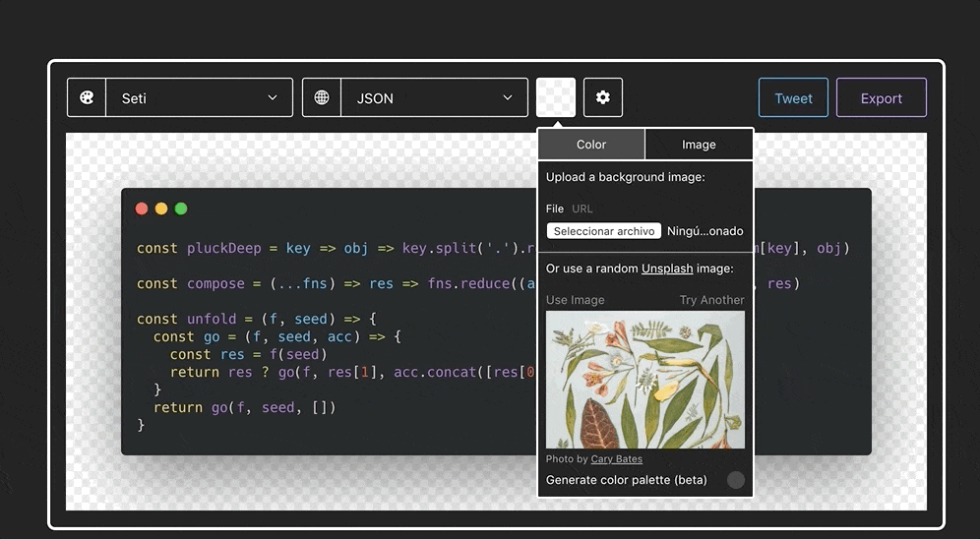Click the Tweet button
980x539 pixels.
pyautogui.click(x=793, y=97)
